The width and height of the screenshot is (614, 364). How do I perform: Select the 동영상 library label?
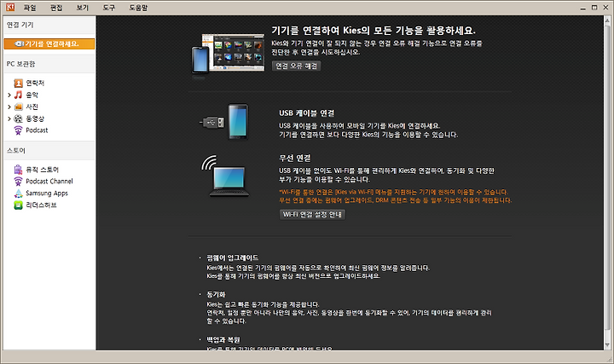tap(35, 118)
